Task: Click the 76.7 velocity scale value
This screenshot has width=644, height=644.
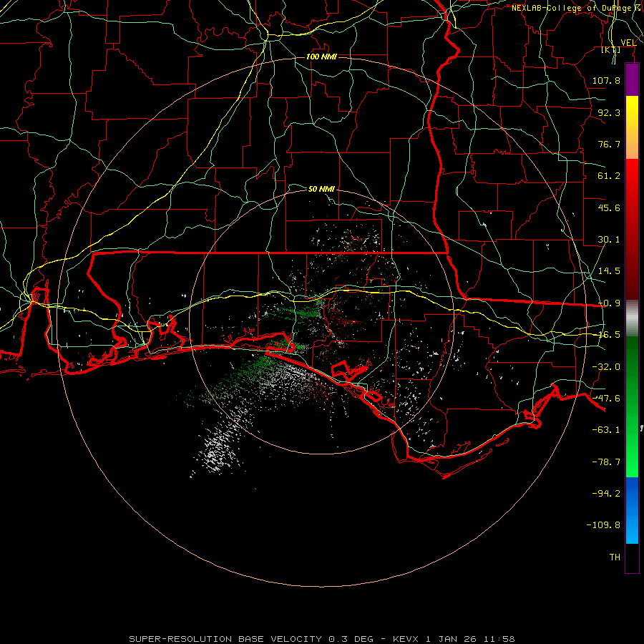Action: 609,144
